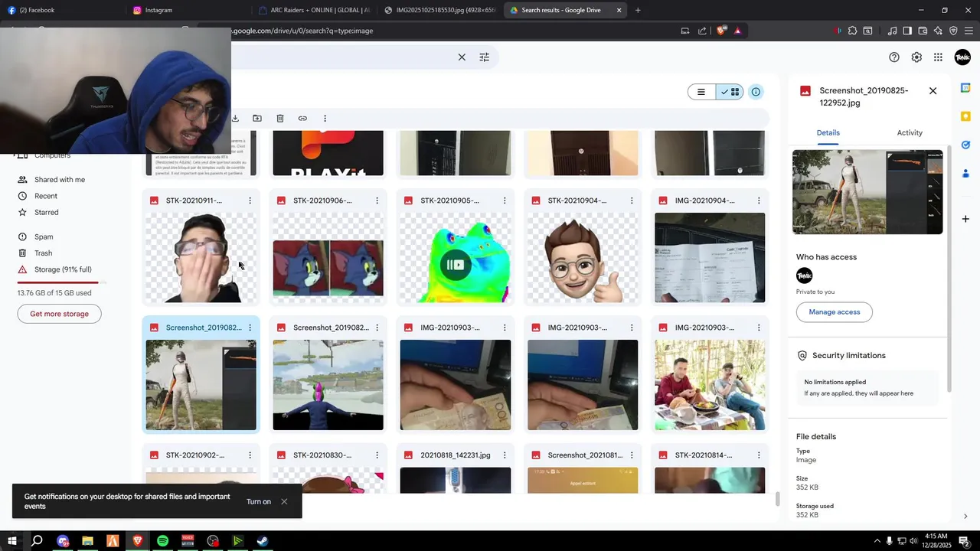Download the selected file
Image resolution: width=980 pixels, height=551 pixels.
coord(235,119)
